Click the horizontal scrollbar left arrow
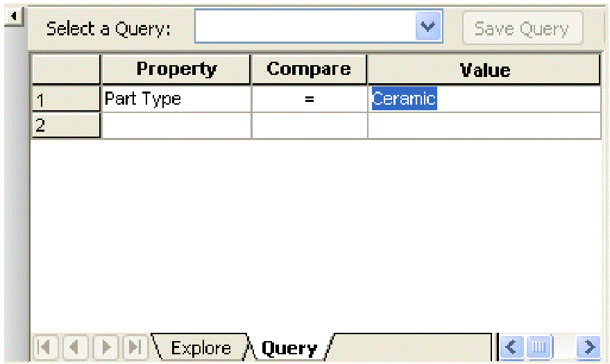Screen dimensions: 610x364 pyautogui.click(x=511, y=347)
